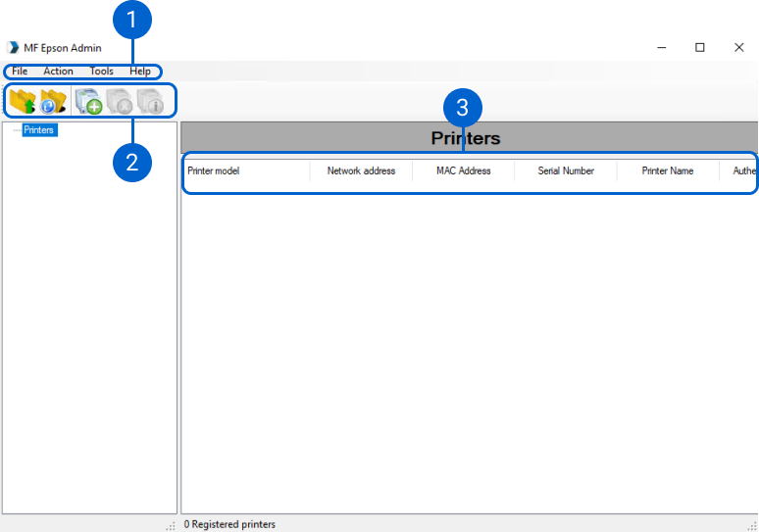
Task: Click the greyed-out remove printer icon
Action: (119, 100)
